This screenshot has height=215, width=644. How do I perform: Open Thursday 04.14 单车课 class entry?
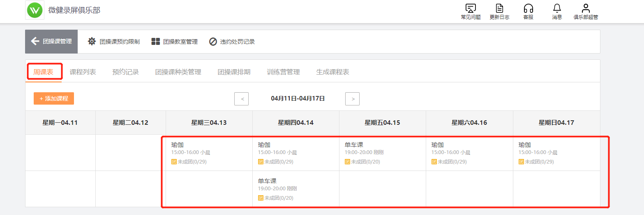pyautogui.click(x=267, y=181)
